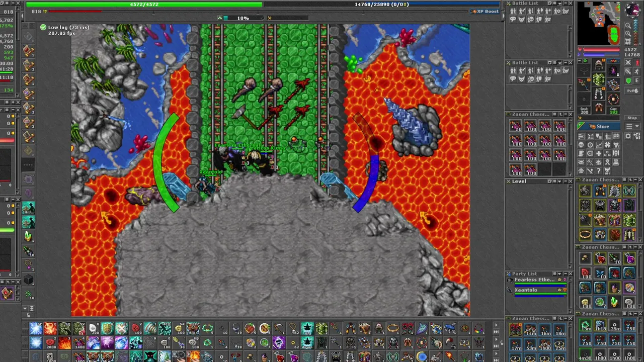The image size is (644, 362).
Task: Click the 10% experience progress bar
Action: point(244,18)
